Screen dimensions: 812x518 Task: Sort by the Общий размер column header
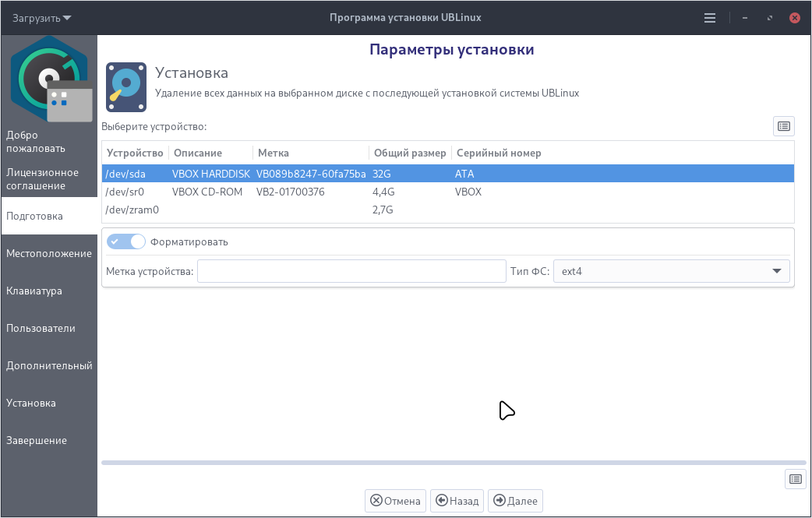(409, 153)
